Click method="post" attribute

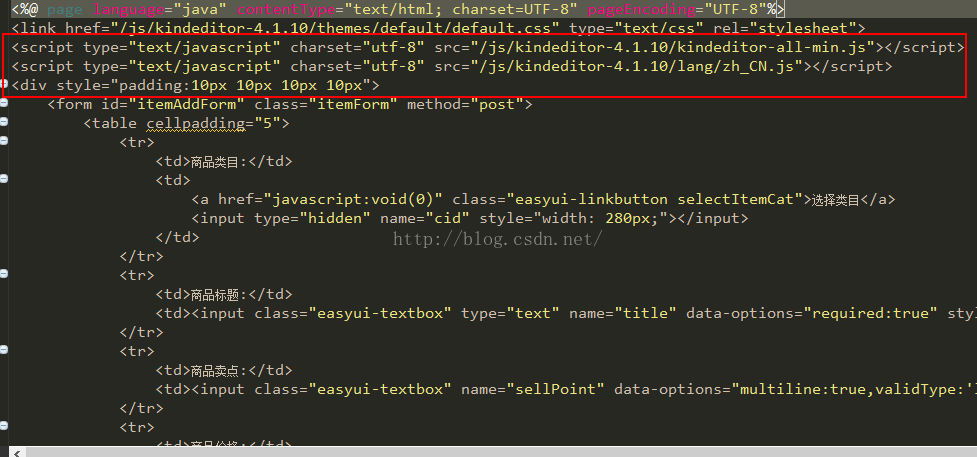465,104
